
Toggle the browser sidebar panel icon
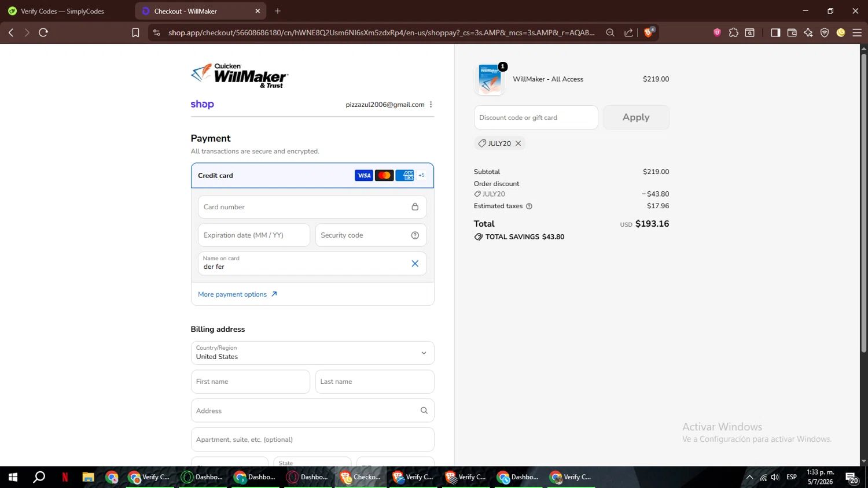[775, 32]
